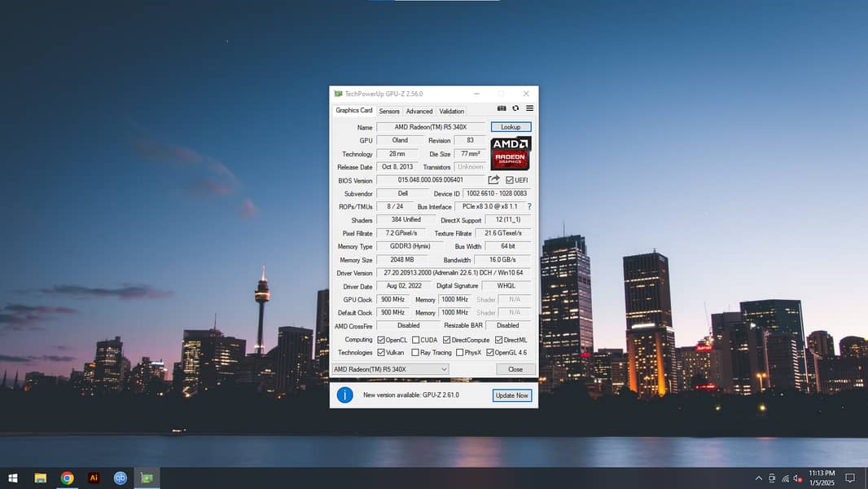
Task: Toggle the OpenCL checkbox
Action: (x=381, y=340)
